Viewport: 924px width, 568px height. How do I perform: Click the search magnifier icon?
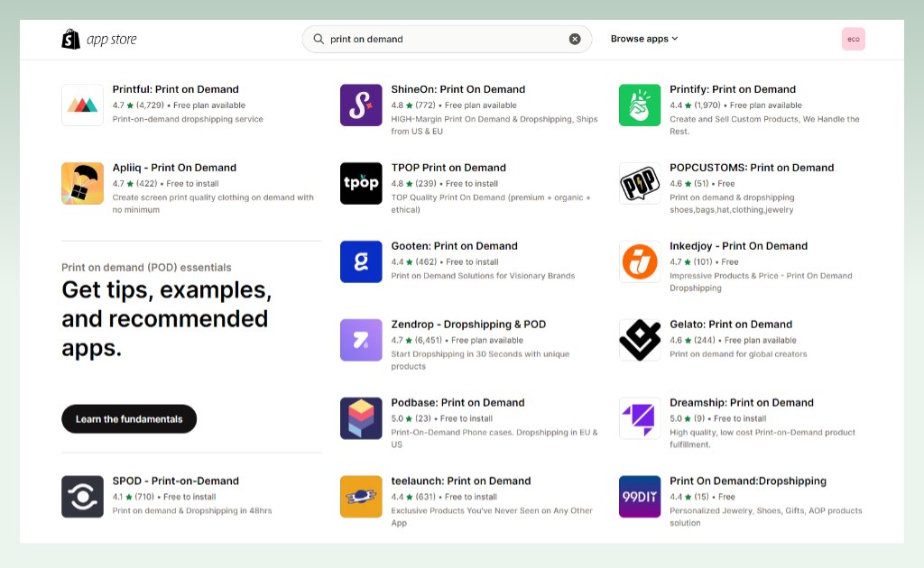tap(319, 39)
